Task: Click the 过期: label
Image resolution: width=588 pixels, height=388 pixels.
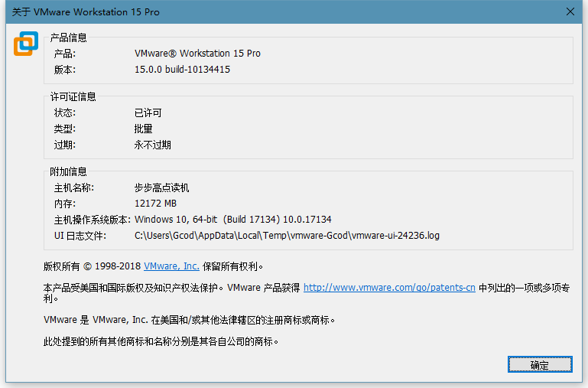Action: click(x=64, y=145)
